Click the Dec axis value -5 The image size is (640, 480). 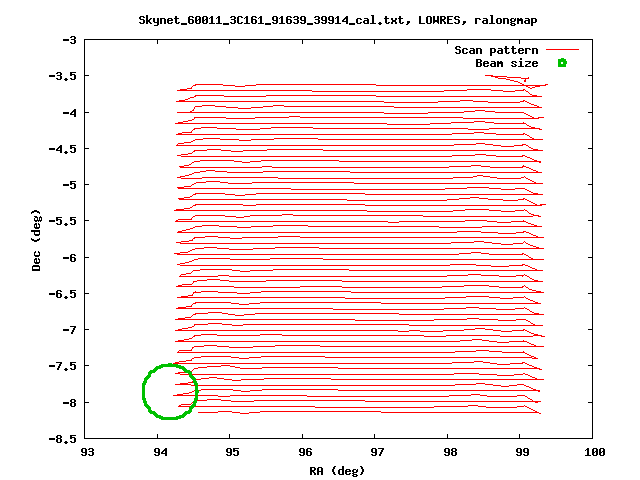(69, 185)
